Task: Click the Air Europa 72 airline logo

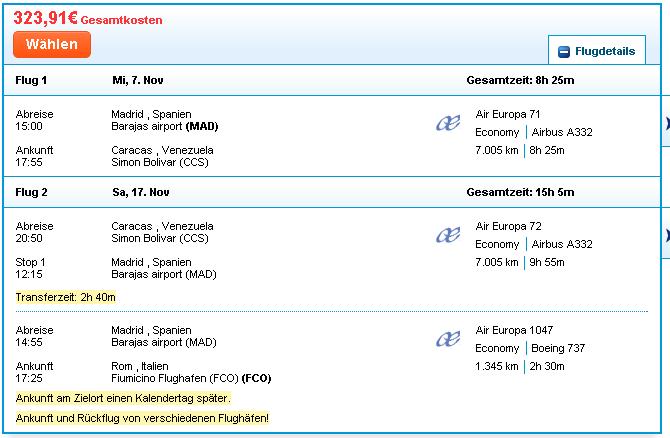Action: 447,236
